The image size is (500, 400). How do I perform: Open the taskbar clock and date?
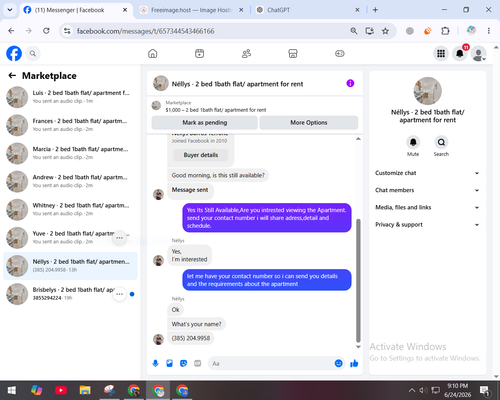457,390
